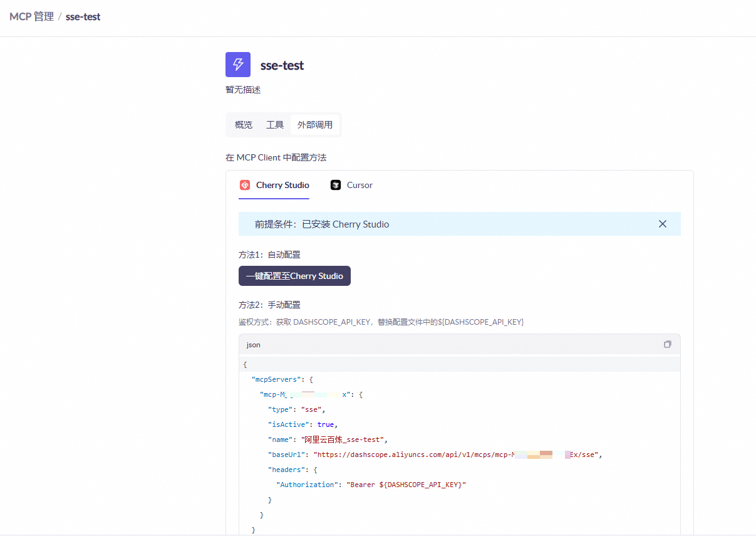Click the 方法1：自动配置 label

click(269, 255)
